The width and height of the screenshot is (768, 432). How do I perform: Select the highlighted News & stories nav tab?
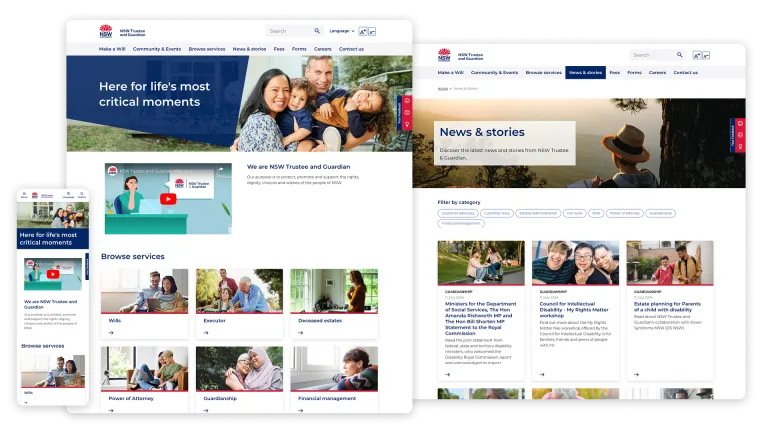[585, 72]
